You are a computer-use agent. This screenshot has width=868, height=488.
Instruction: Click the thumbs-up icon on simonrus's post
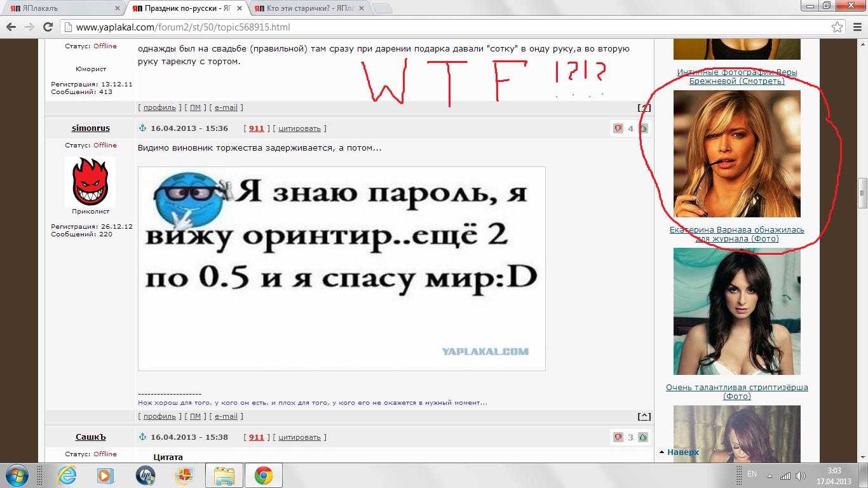coord(643,128)
